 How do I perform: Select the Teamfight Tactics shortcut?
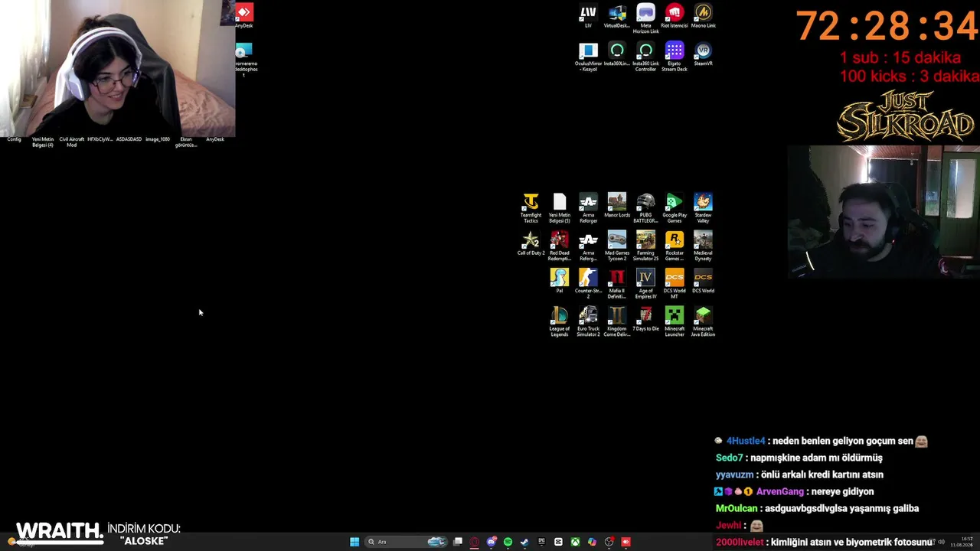[x=531, y=208]
